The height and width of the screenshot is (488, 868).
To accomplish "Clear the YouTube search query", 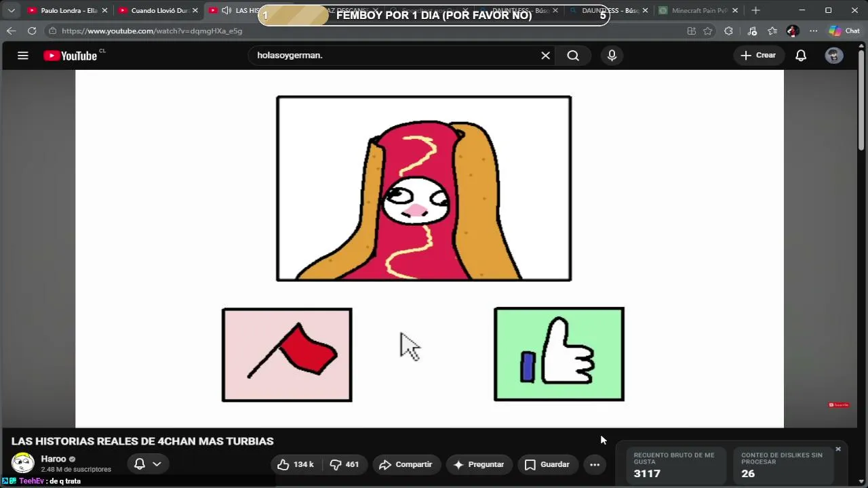I will tap(545, 56).
